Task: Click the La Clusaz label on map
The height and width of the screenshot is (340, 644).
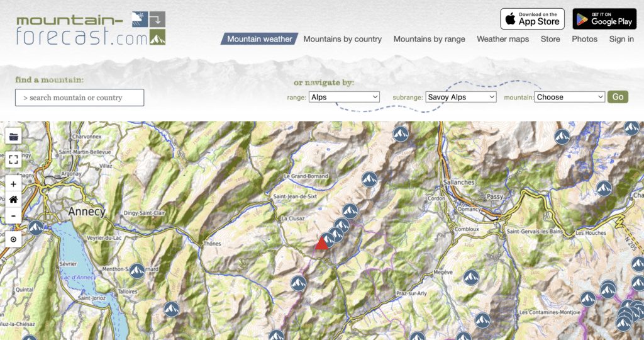Action: coord(293,218)
